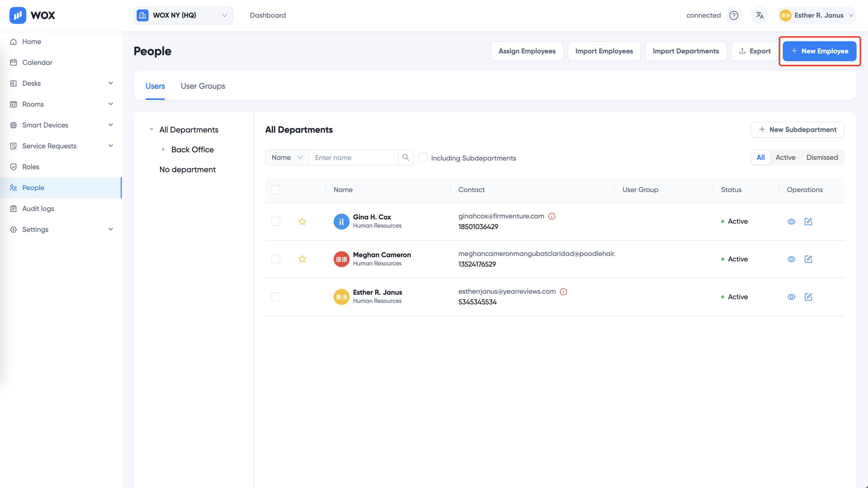Go to Home in the sidebar
This screenshot has width=868, height=488.
[x=61, y=41]
